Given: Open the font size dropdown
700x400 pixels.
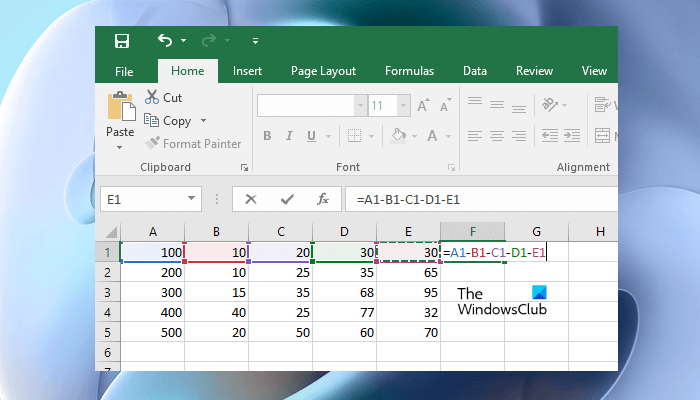Looking at the screenshot, I should 405,105.
